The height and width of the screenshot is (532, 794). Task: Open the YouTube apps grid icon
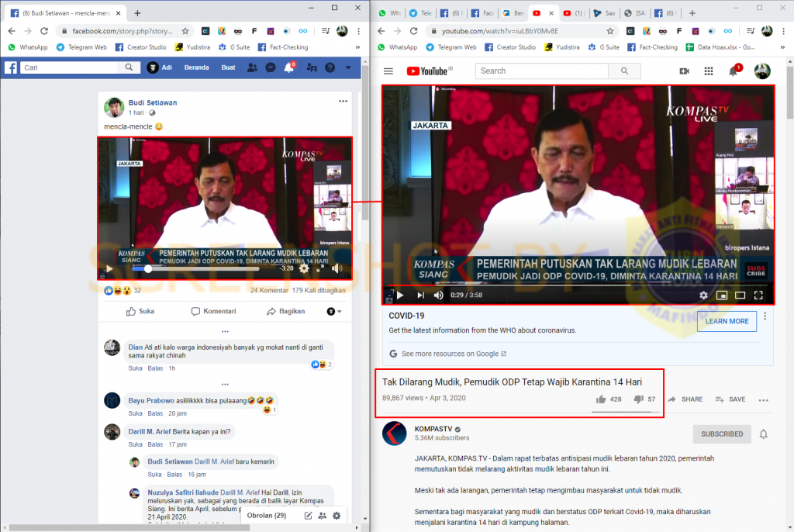click(x=708, y=71)
